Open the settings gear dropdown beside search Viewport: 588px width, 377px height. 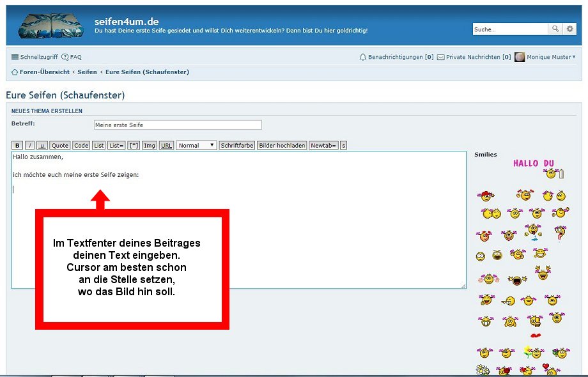pos(569,29)
